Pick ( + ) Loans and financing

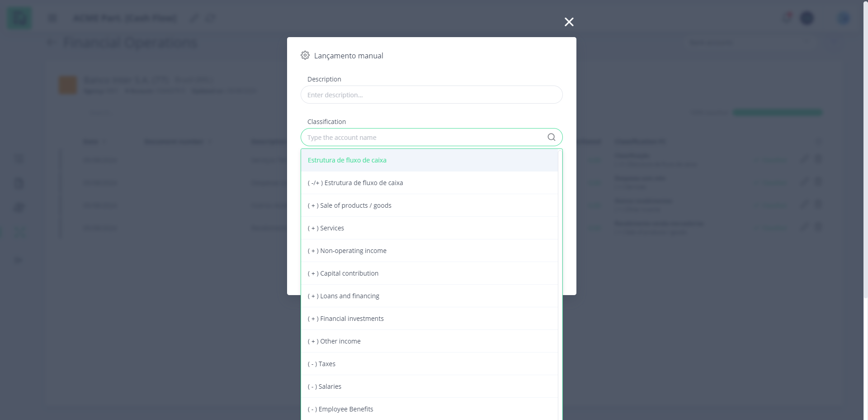point(429,296)
